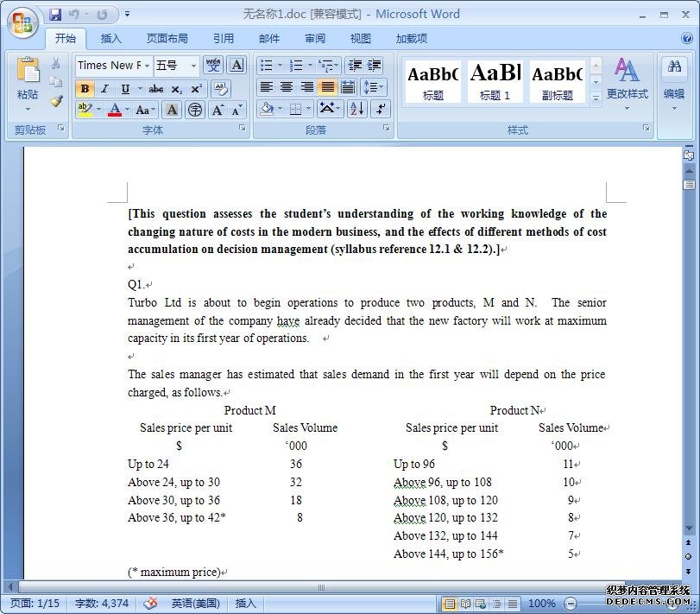Open the font size dropdown
The height and width of the screenshot is (614, 700).
(193, 66)
